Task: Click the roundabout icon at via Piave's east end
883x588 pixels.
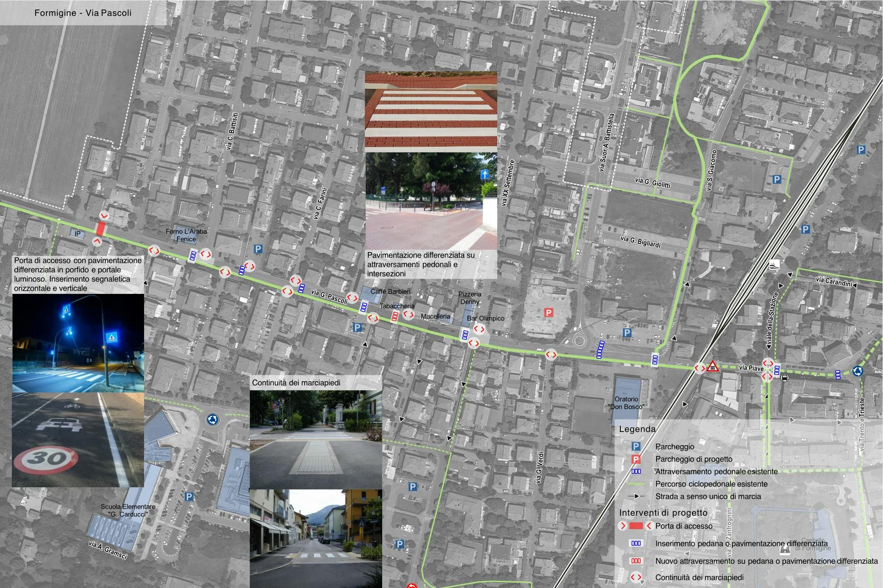Action: pos(857,371)
